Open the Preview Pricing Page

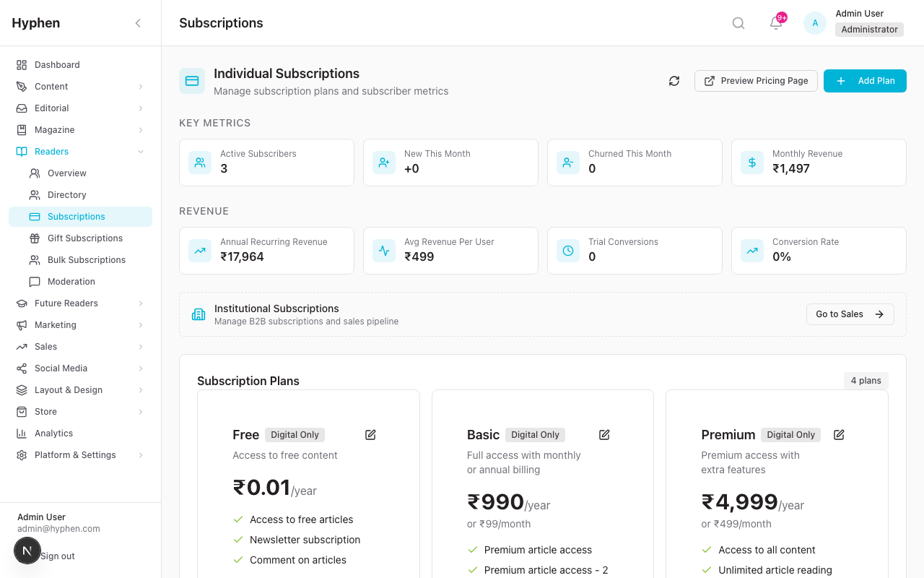tap(756, 81)
